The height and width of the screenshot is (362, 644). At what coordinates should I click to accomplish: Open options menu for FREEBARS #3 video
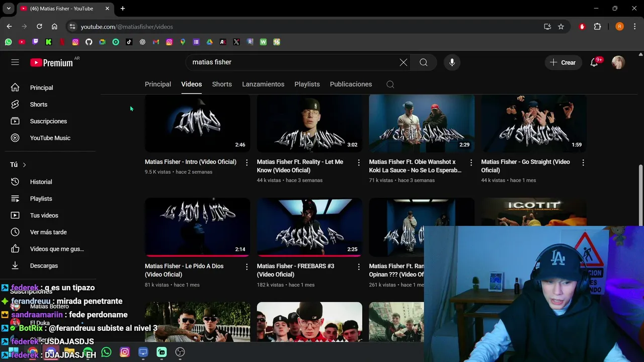(359, 266)
